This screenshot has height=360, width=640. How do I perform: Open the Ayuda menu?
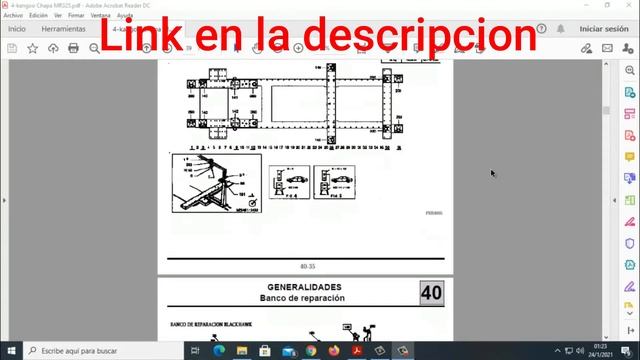click(x=125, y=15)
